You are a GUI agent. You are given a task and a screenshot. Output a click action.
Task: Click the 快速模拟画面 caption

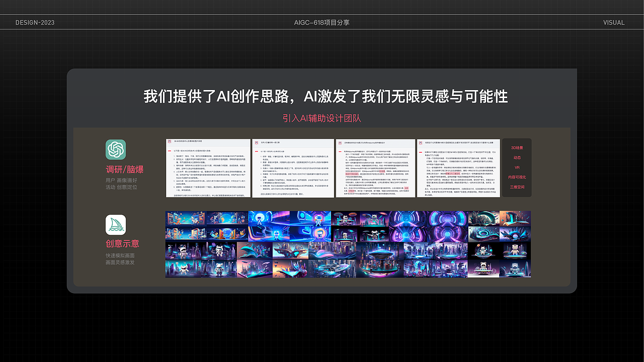120,255
